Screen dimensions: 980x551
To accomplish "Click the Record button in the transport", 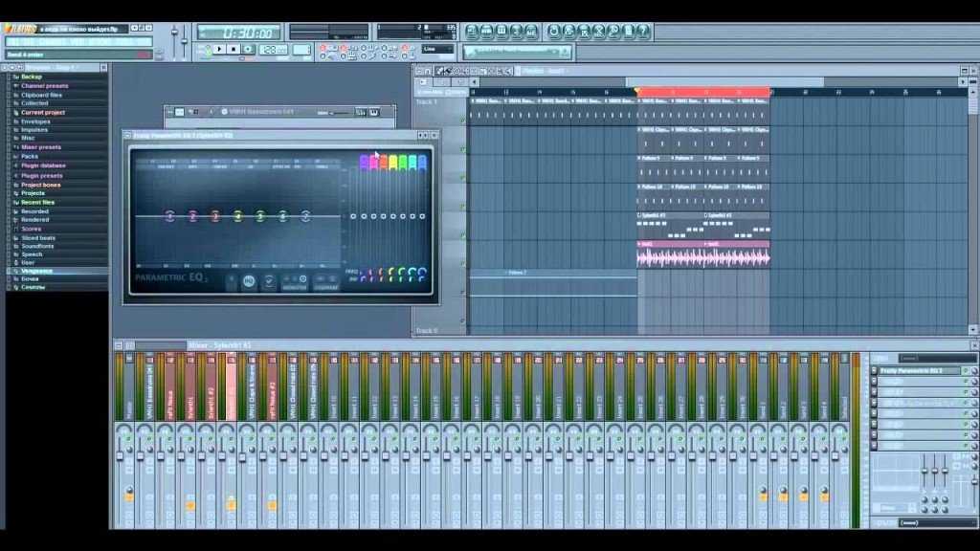I will coord(249,49).
